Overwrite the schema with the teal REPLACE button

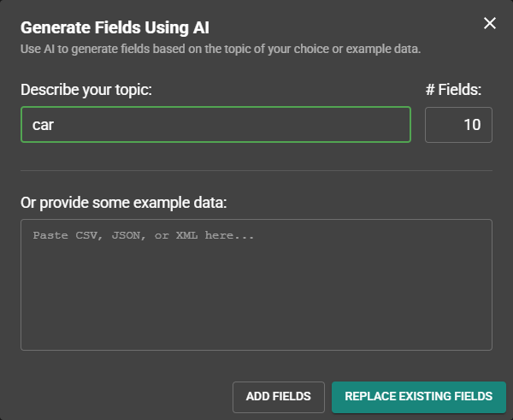point(419,397)
